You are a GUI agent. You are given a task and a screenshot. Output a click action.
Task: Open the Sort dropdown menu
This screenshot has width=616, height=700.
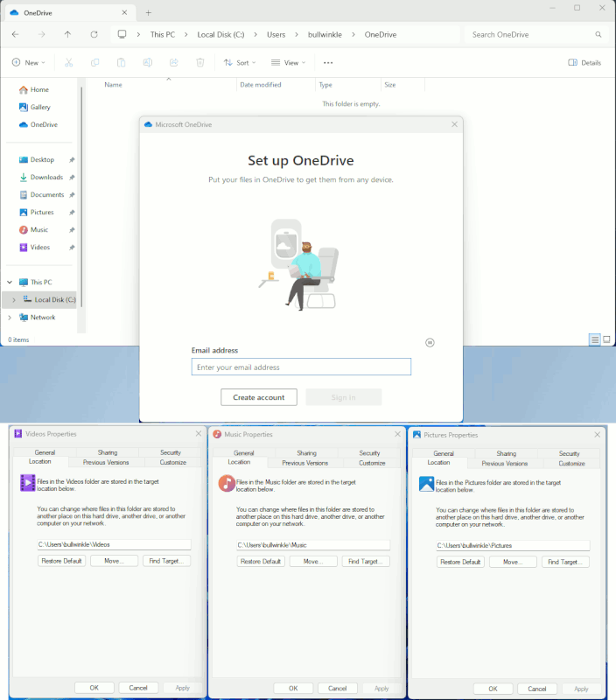click(x=240, y=62)
